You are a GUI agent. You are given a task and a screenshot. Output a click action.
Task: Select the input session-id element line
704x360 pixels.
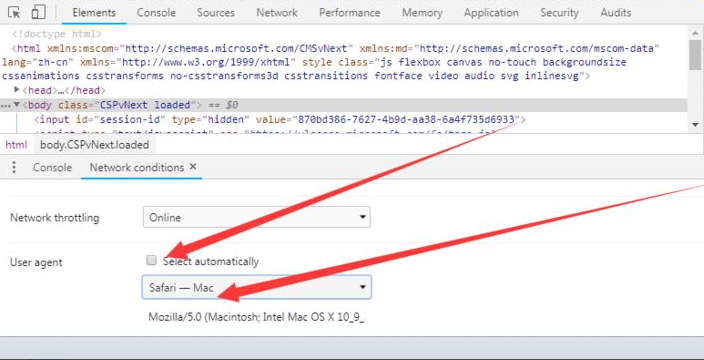tap(280, 120)
